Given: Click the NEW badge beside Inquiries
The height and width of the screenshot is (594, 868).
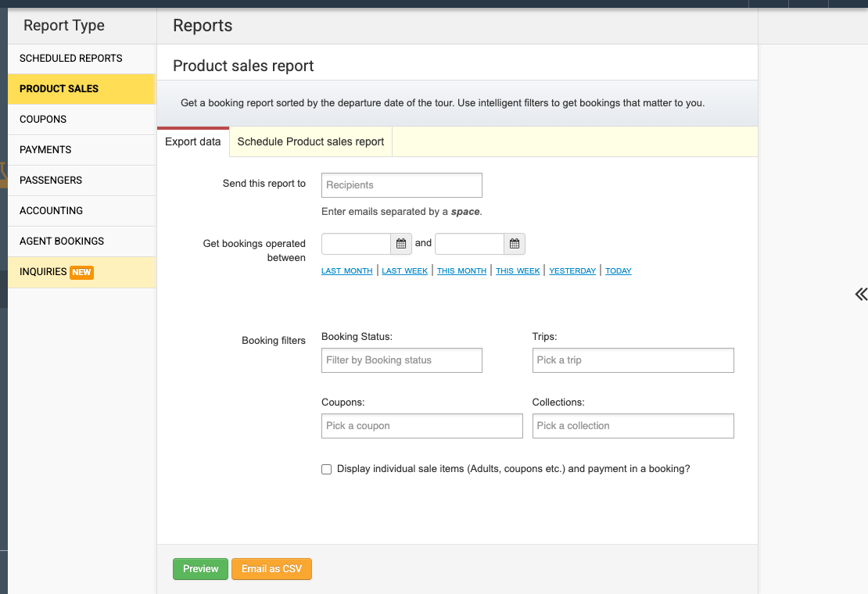Looking at the screenshot, I should click(x=81, y=272).
